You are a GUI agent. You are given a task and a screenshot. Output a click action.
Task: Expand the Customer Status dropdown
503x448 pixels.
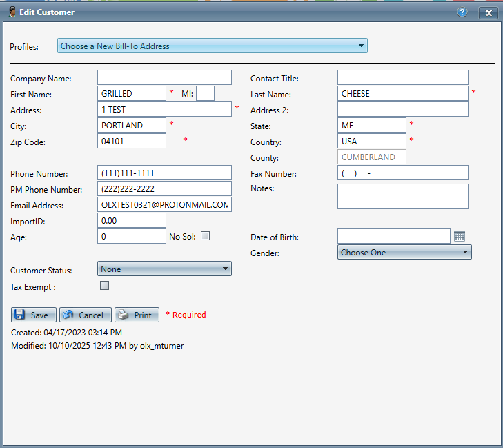pos(164,269)
